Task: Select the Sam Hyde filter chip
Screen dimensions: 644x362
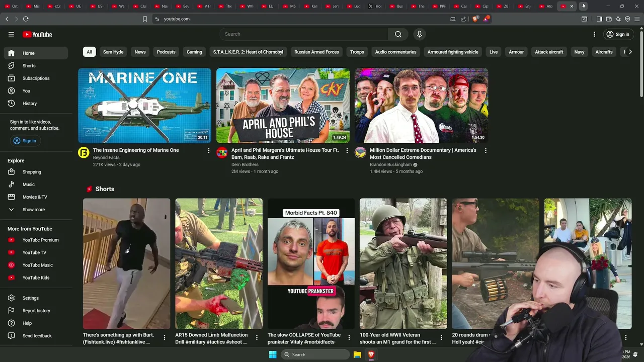Action: click(x=113, y=52)
